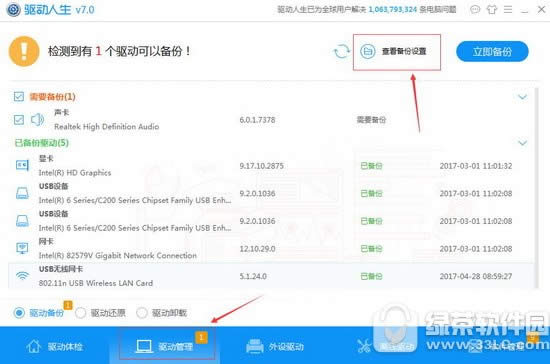Click the 2017-04-28 08:59:27 timestamp
The image size is (550, 364).
point(476,276)
